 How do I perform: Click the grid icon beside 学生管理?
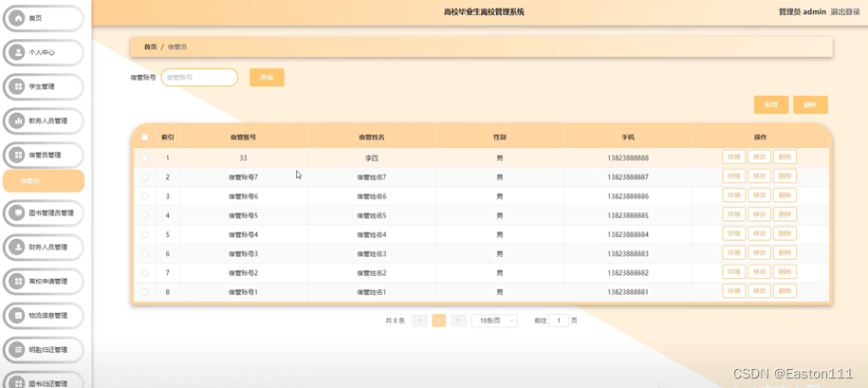[x=18, y=86]
